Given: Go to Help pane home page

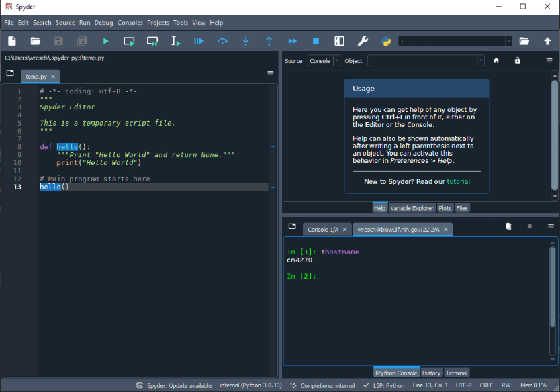Looking at the screenshot, I should [496, 60].
